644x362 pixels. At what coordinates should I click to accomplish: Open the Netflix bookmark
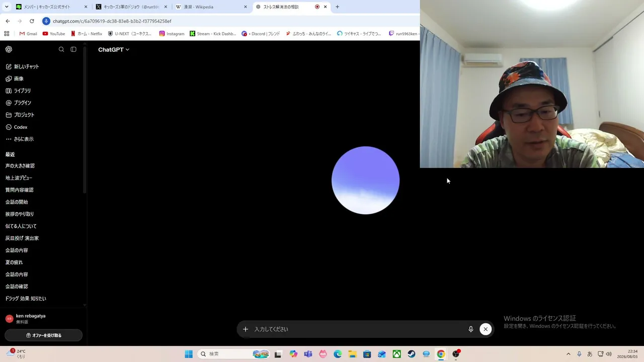pos(87,34)
